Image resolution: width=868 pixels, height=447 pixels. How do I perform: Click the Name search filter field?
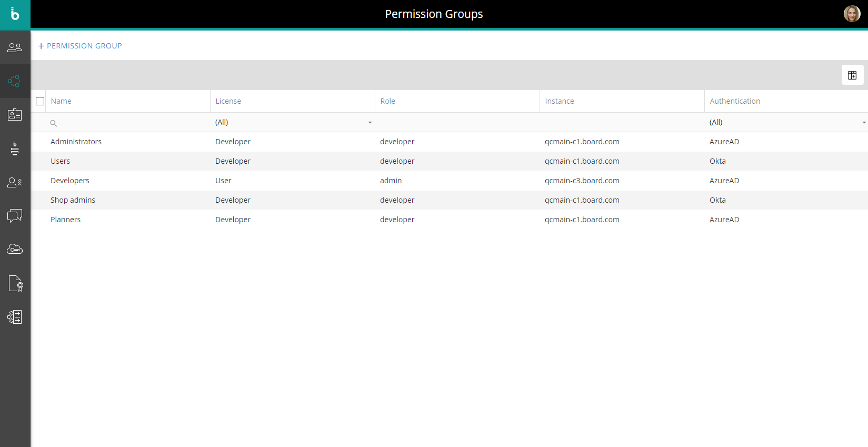[129, 123]
